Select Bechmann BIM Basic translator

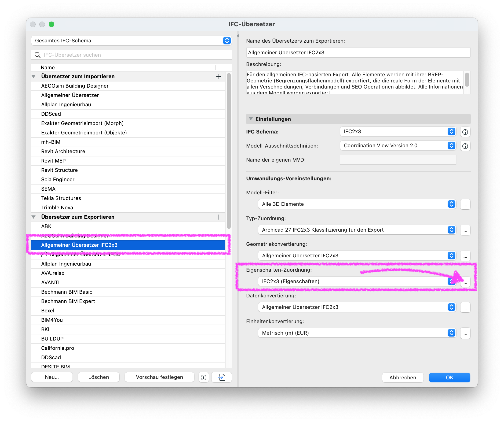[128, 292]
